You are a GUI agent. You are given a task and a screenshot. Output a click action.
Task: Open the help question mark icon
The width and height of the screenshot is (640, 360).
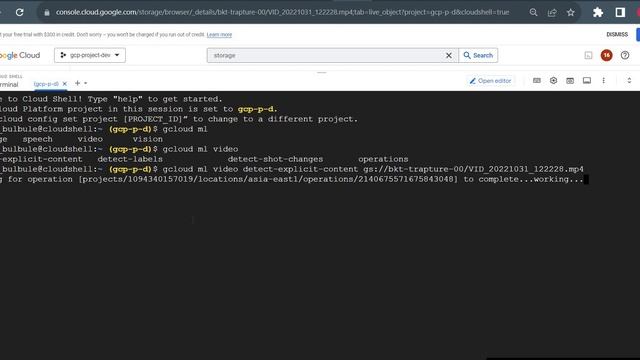(x=625, y=55)
